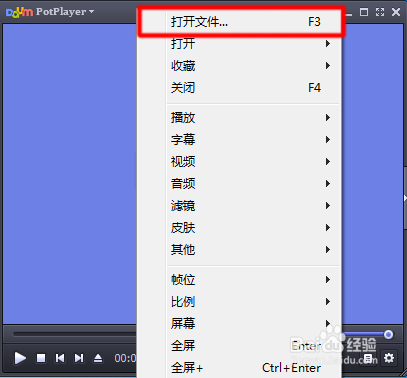Select 全屏+ Ctrl+Enter menu entry
Viewport: 407px width, 378px height.
point(239,368)
